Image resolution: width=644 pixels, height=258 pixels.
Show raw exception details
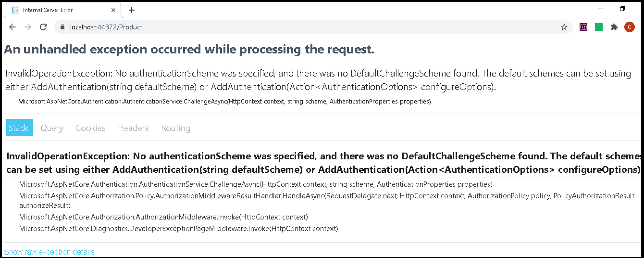49,252
